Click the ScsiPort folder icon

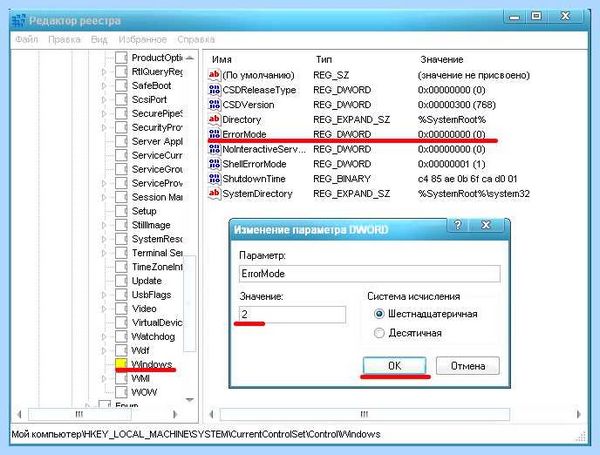(x=121, y=99)
